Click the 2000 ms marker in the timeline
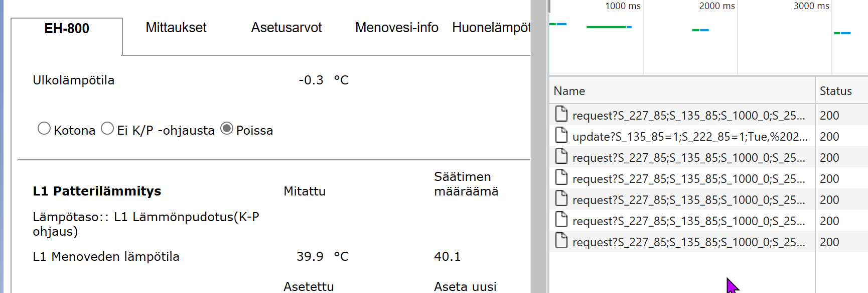 pyautogui.click(x=716, y=6)
